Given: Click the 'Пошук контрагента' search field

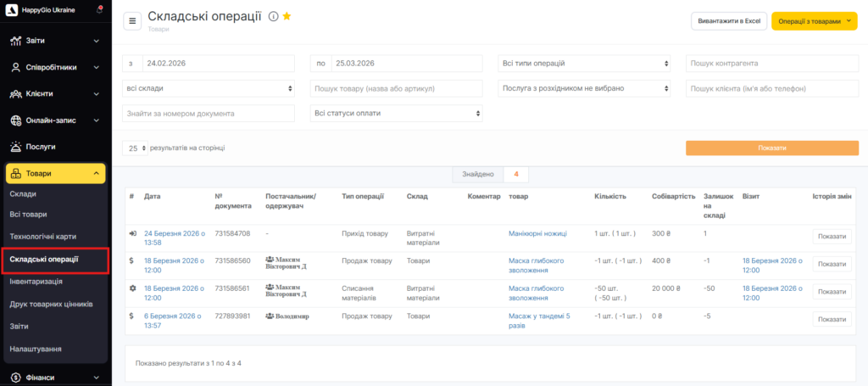Looking at the screenshot, I should click(771, 64).
